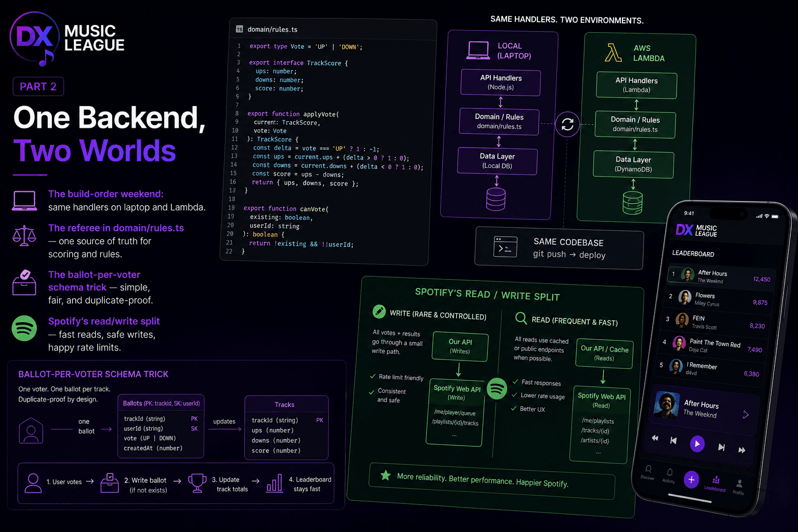The width and height of the screenshot is (798, 532).
Task: Click the purple Local DB cylinder icon
Action: (496, 199)
